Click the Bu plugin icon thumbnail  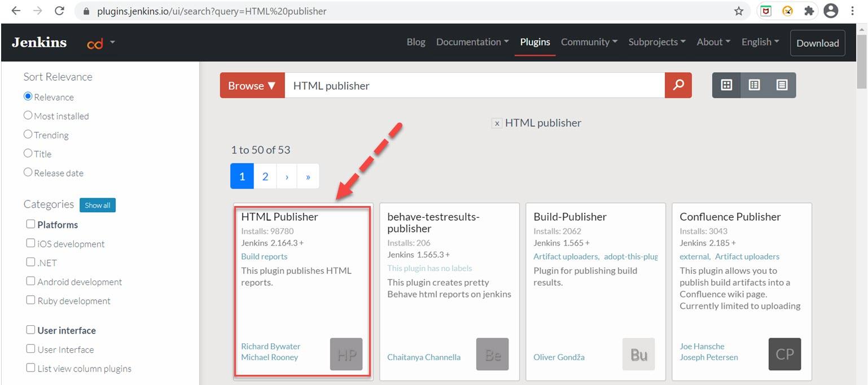(638, 354)
